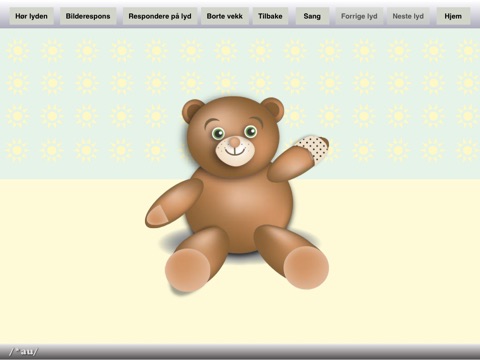480x360 pixels.
Task: Tap the teddy bear's face
Action: [233, 137]
